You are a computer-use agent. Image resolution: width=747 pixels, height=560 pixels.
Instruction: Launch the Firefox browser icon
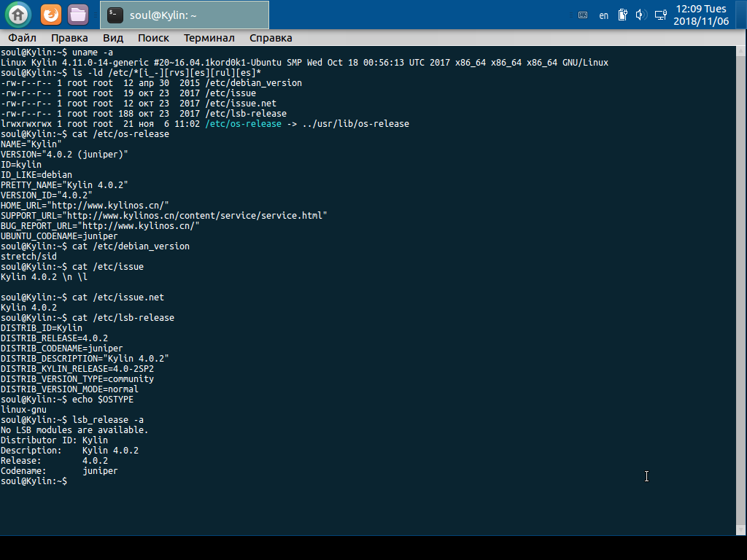click(51, 15)
